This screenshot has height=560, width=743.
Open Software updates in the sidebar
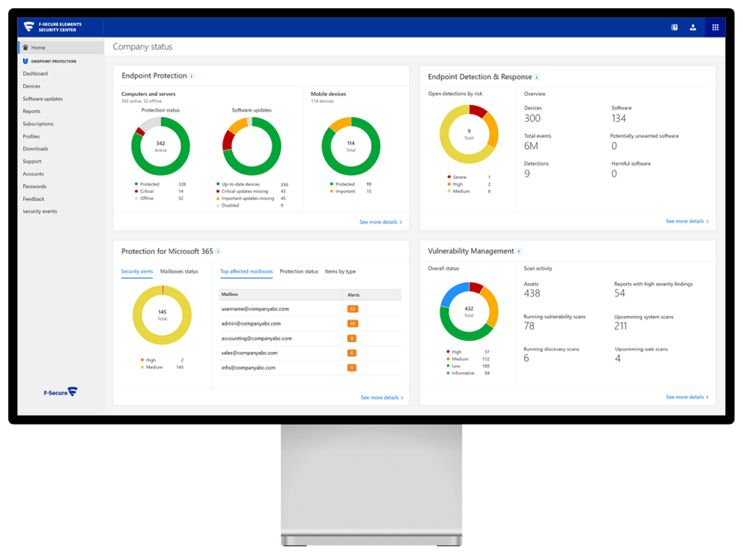(x=43, y=99)
